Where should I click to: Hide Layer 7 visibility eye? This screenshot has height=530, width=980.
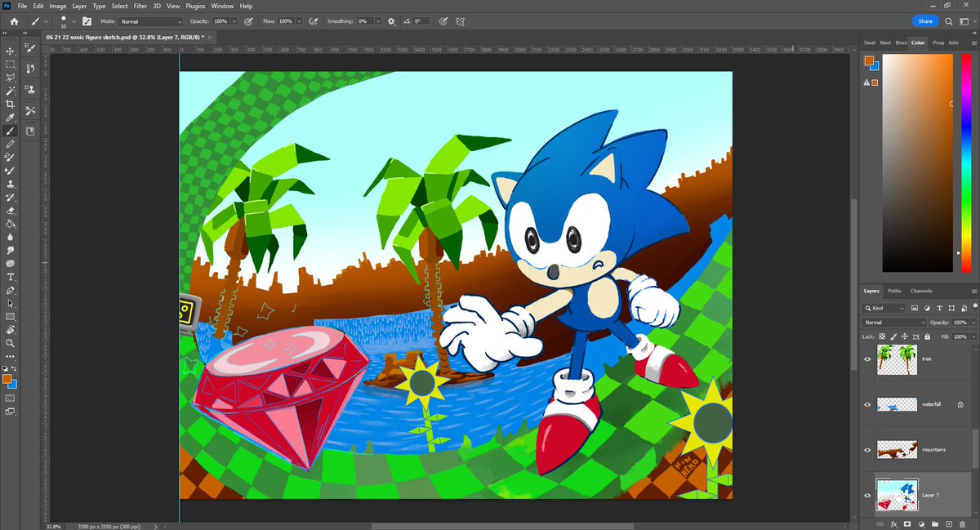867,495
